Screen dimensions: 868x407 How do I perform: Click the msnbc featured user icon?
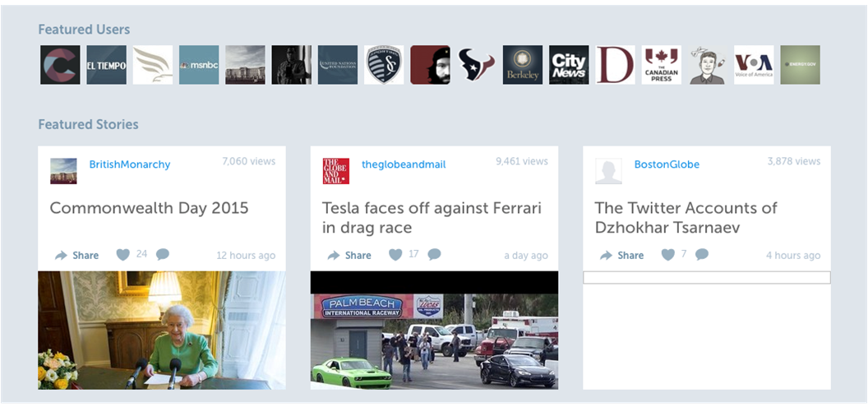[x=199, y=65]
